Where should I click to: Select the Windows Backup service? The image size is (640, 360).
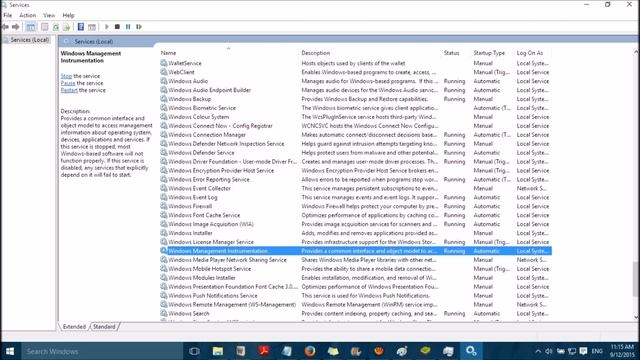click(x=355, y=99)
